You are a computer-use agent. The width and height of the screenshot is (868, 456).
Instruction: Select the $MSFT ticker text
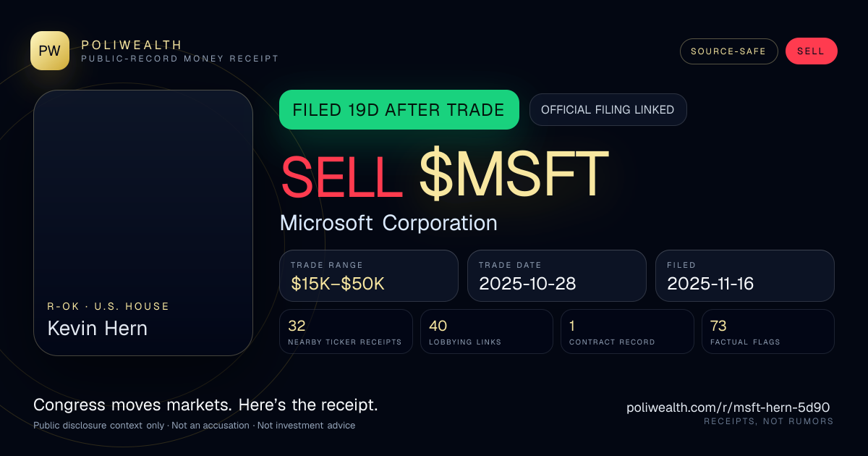point(514,175)
